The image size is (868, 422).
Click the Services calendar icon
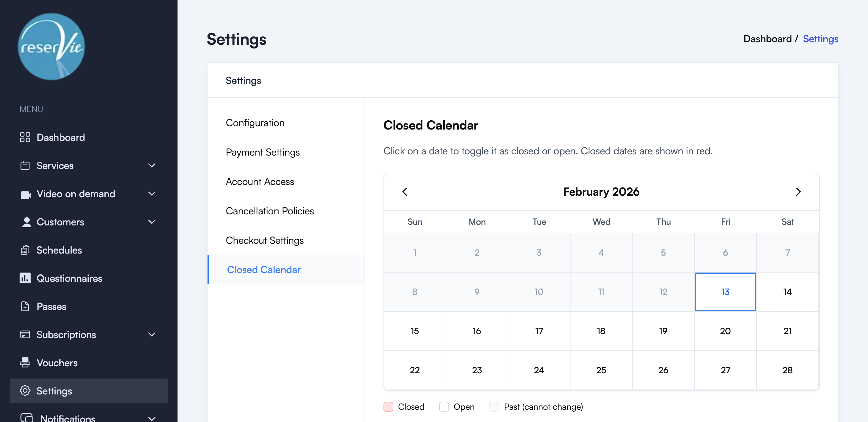(25, 165)
